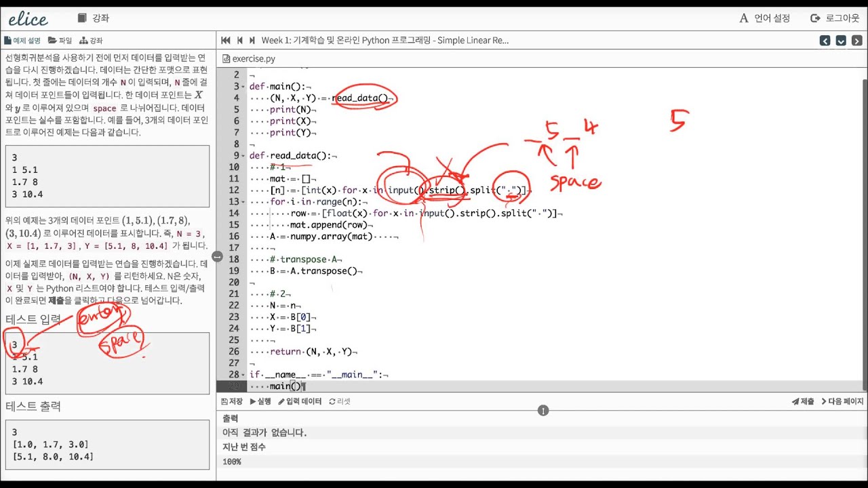
Task: Click the 테스트 출력 result box
Action: pyautogui.click(x=107, y=445)
